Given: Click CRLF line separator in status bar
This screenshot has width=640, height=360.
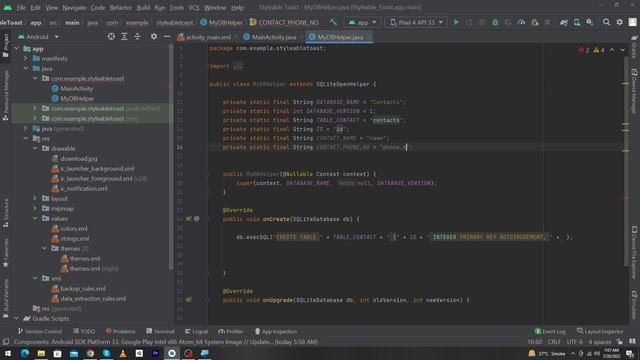Looking at the screenshot, I should pyautogui.click(x=554, y=342).
